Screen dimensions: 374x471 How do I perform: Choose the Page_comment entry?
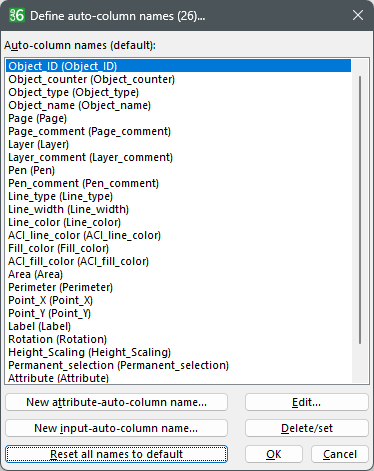point(178,131)
